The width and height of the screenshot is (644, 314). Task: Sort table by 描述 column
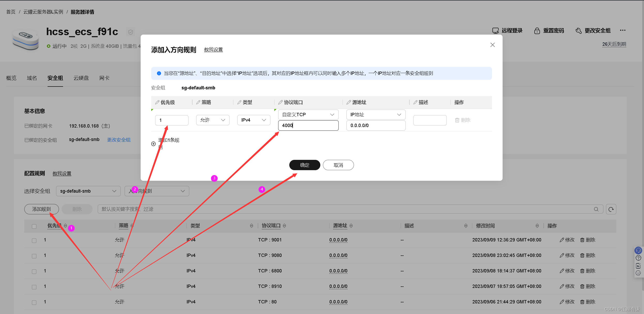tap(466, 226)
